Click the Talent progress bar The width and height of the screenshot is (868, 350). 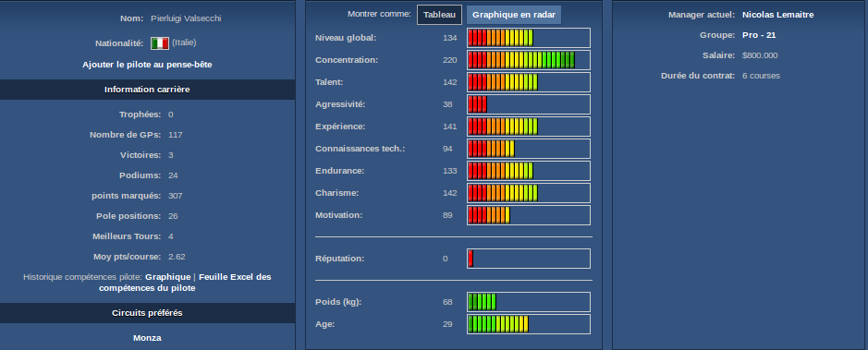tap(529, 82)
